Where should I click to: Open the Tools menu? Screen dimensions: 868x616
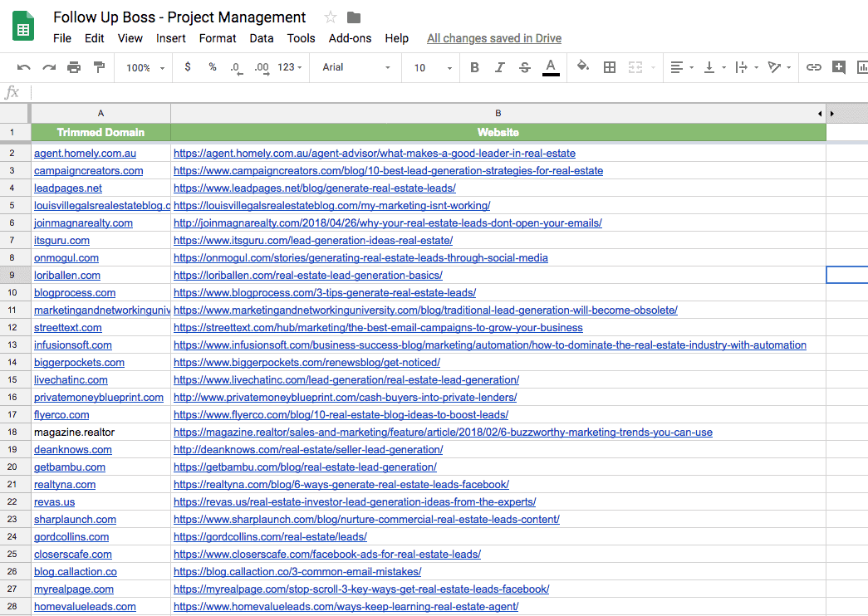tap(302, 38)
